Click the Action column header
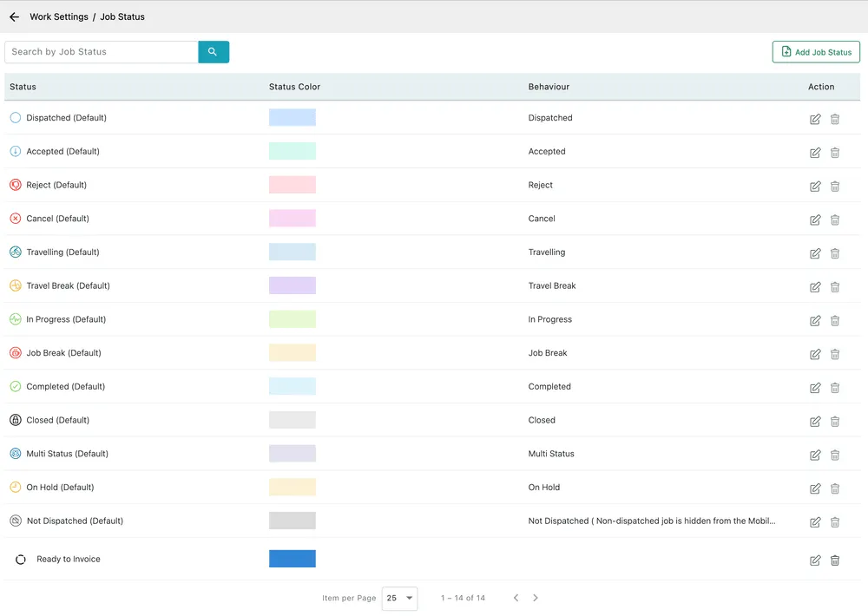Image resolution: width=868 pixels, height=616 pixels. coord(821,87)
